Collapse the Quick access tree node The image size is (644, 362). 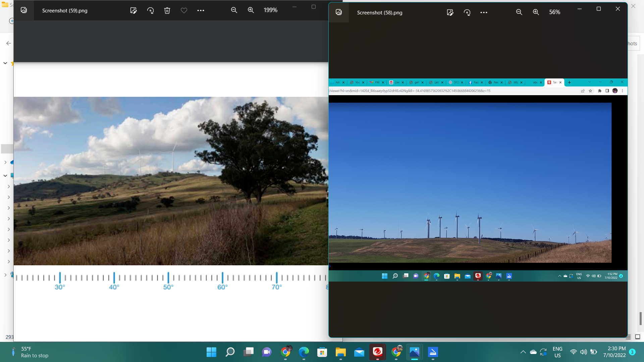pyautogui.click(x=5, y=63)
